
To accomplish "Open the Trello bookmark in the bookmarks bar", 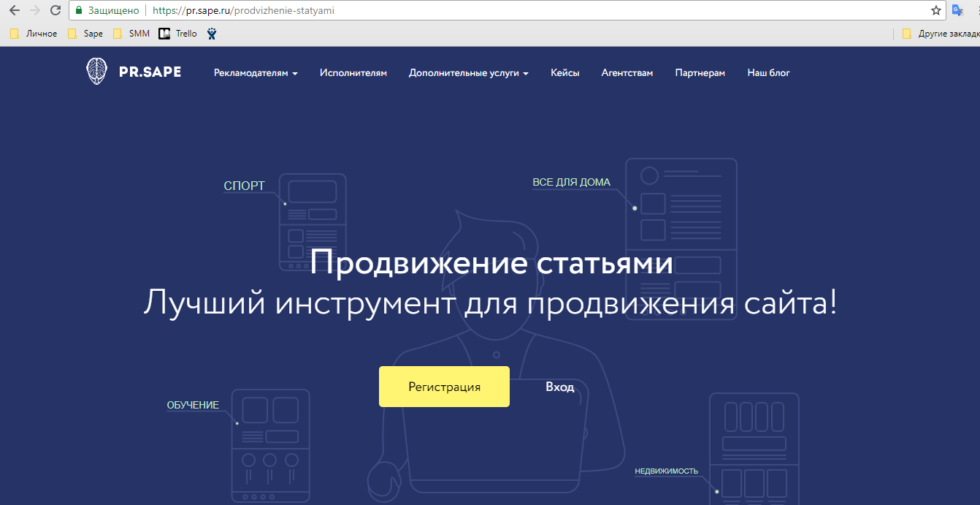I will point(177,33).
